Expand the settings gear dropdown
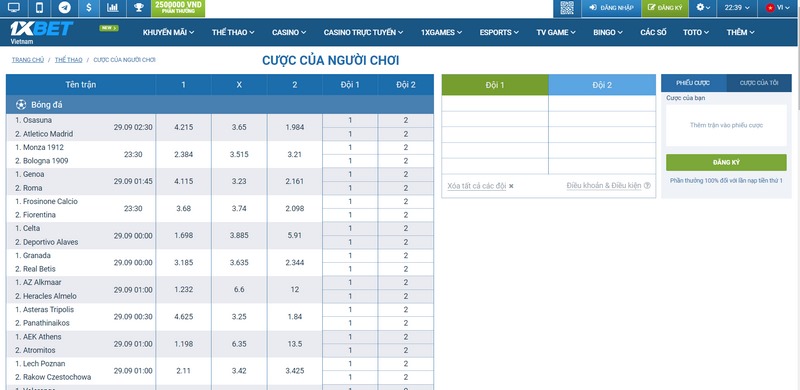800x390 pixels. click(703, 8)
